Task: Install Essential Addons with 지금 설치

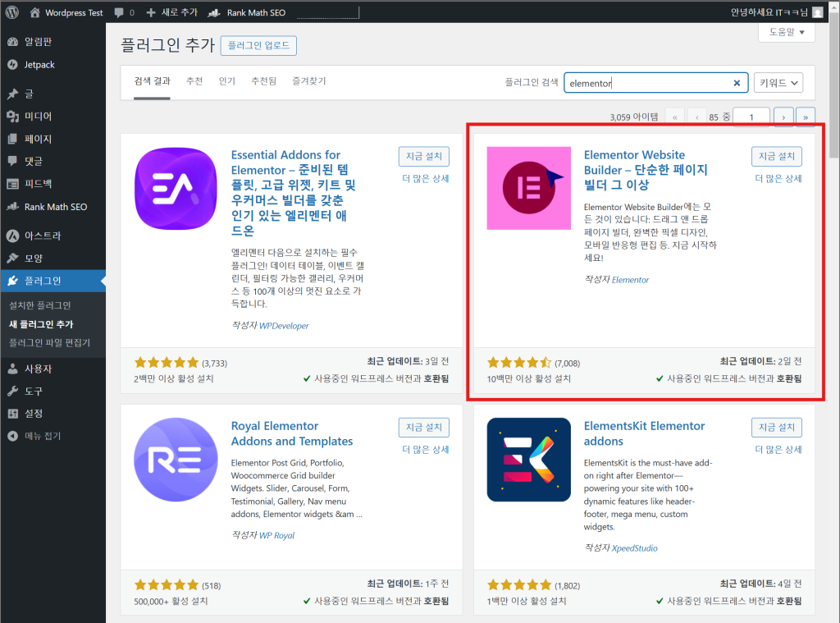Action: (424, 156)
